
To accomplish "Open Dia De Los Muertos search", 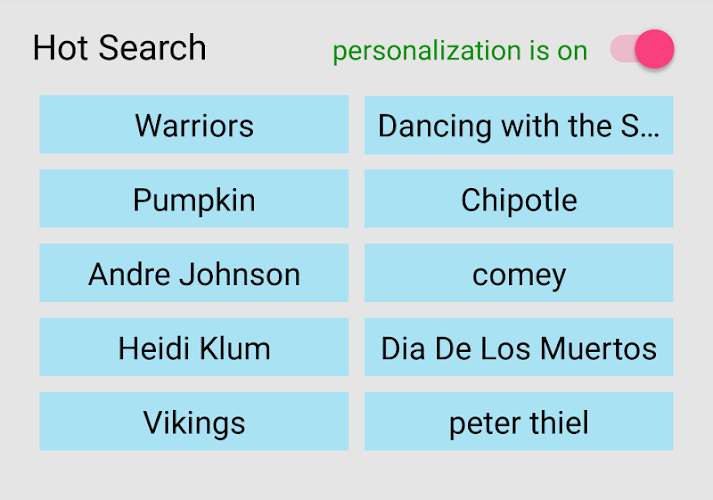I will tap(518, 347).
